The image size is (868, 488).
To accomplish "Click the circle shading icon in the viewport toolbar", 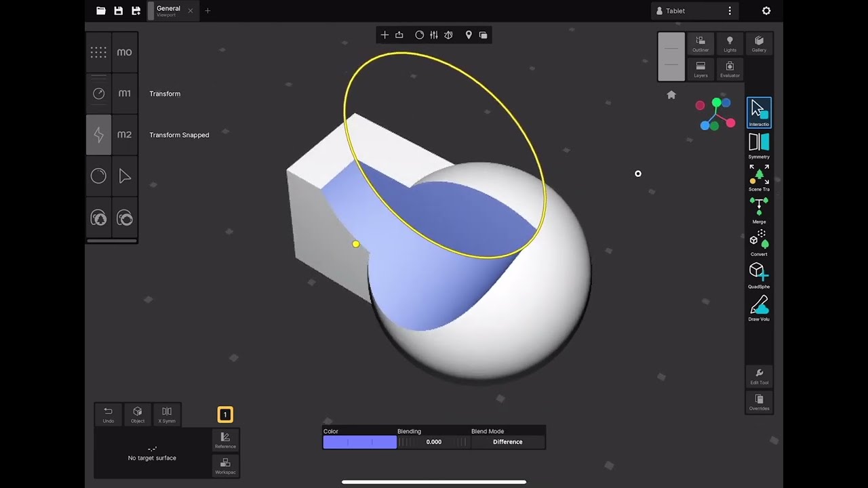I will coord(420,35).
